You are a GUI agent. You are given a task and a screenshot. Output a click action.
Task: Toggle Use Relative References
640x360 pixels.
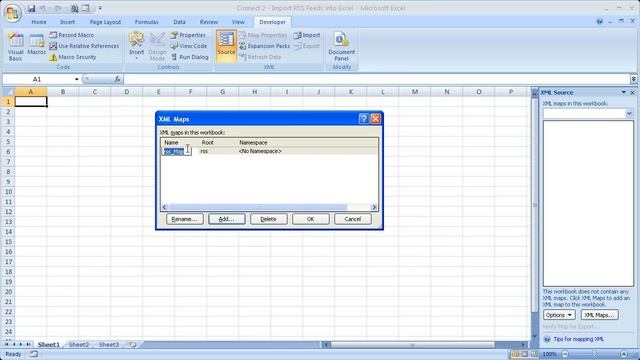pos(84,46)
